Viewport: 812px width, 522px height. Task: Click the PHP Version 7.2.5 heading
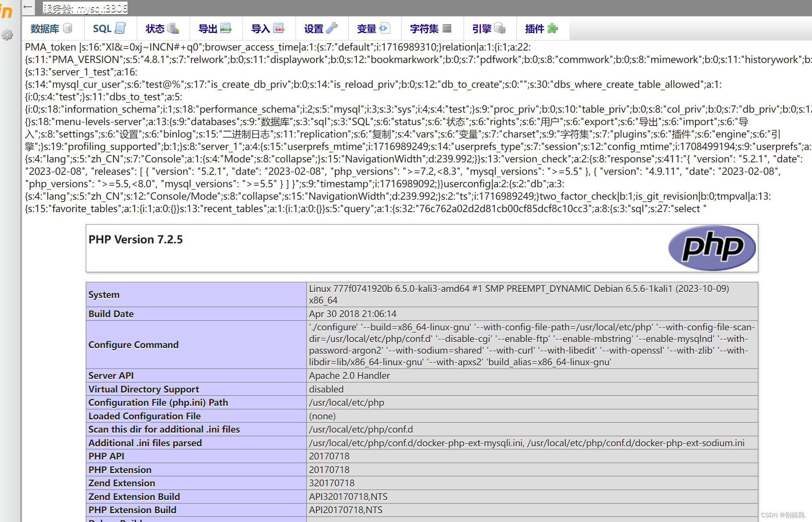(x=136, y=239)
